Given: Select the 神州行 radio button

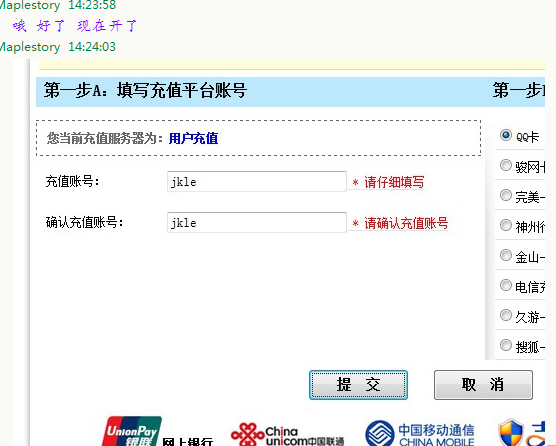Looking at the screenshot, I should pyautogui.click(x=506, y=225).
